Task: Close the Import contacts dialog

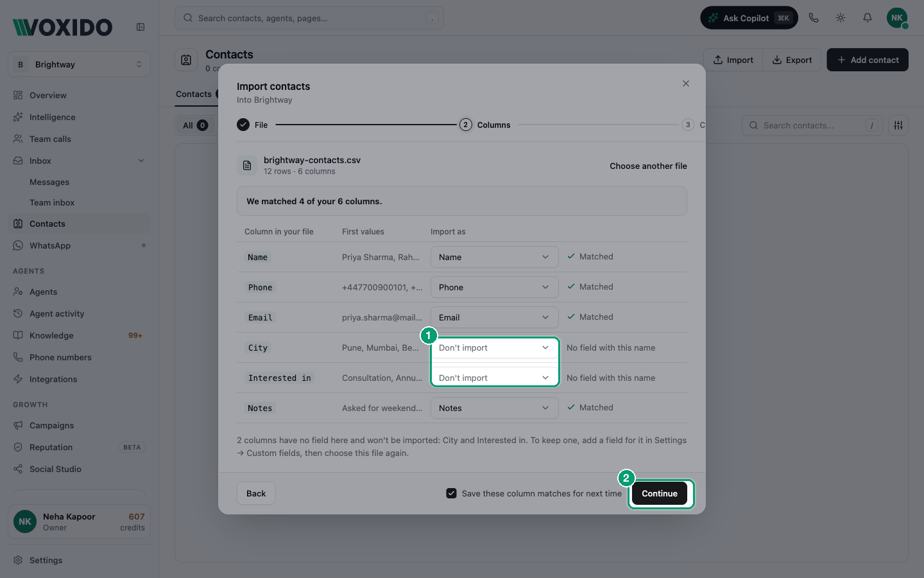Action: pos(686,83)
